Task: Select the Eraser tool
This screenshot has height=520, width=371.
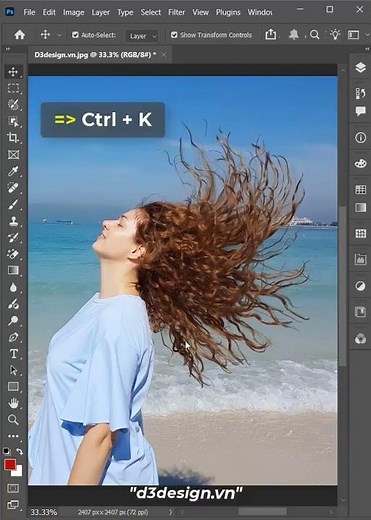Action: point(13,254)
